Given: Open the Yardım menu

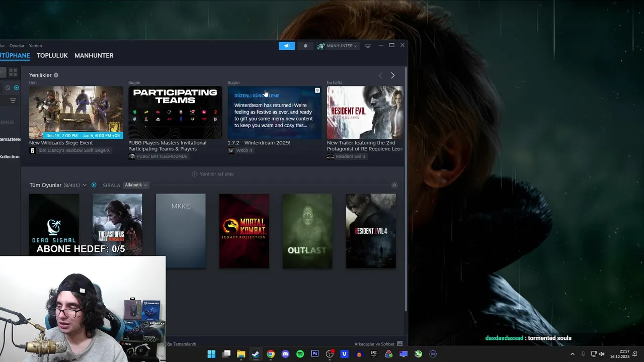Looking at the screenshot, I should [x=35, y=46].
